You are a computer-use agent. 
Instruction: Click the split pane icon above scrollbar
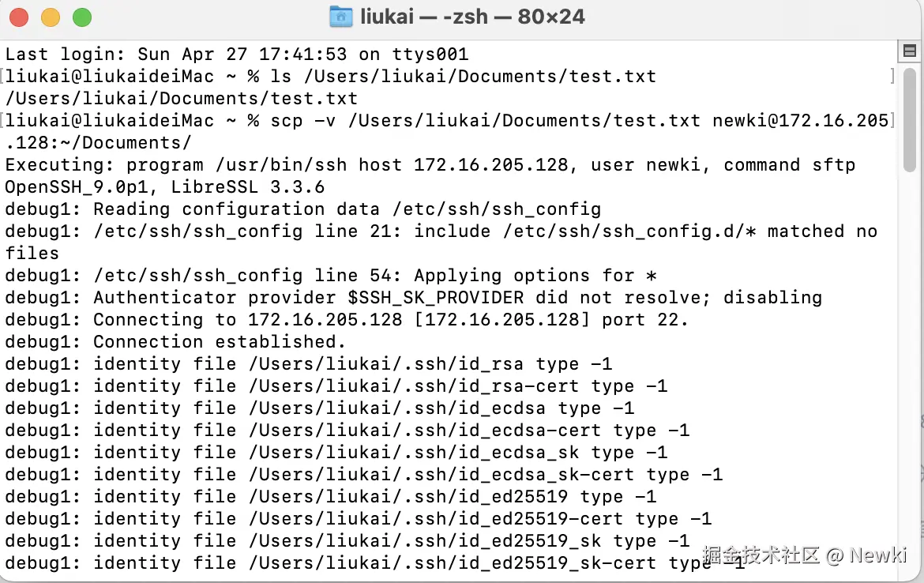(x=909, y=51)
